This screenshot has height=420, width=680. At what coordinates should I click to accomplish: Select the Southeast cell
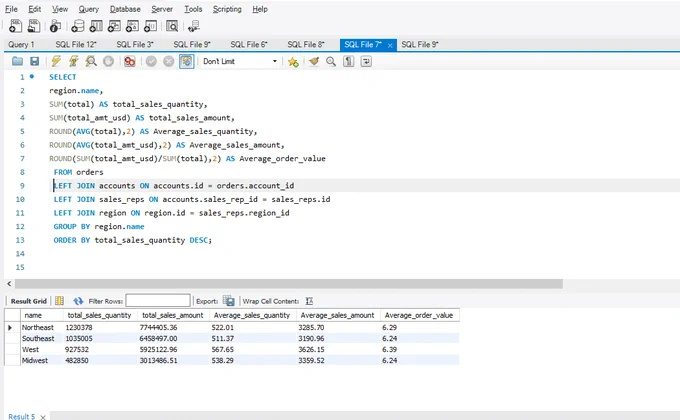pos(42,338)
